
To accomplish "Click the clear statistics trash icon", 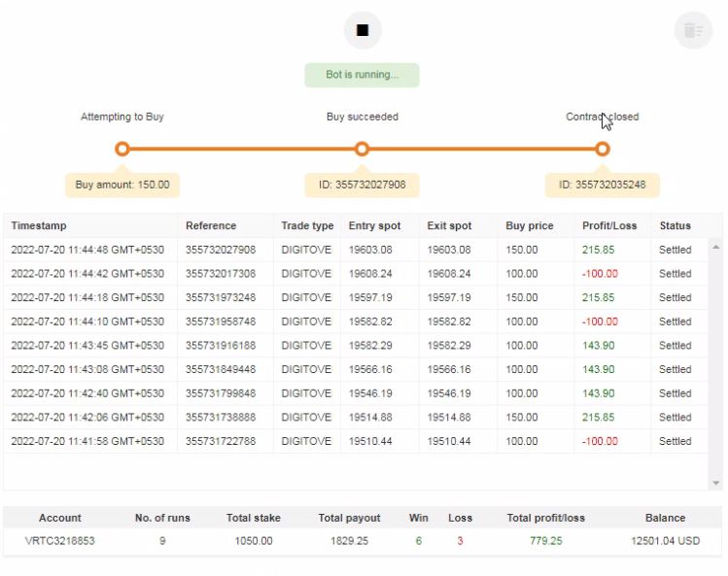I will click(693, 30).
